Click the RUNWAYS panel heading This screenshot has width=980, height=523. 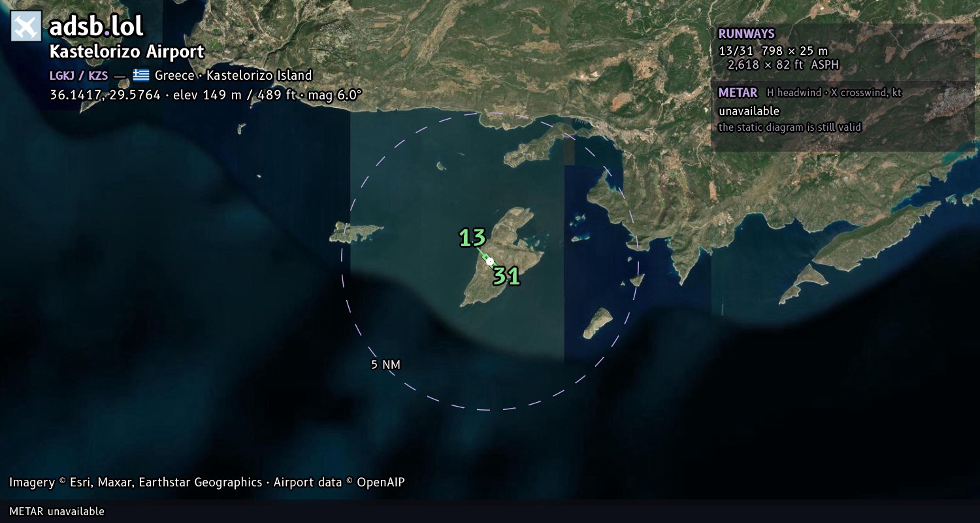746,34
